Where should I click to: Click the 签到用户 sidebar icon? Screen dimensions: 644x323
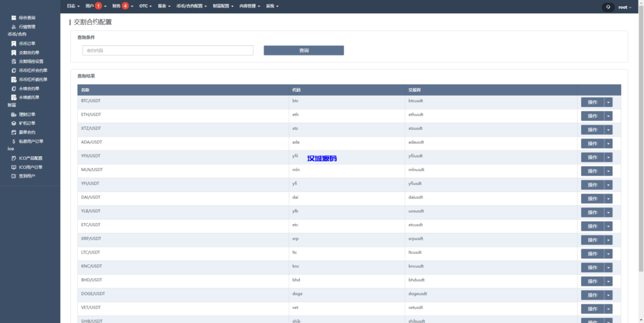pyautogui.click(x=14, y=176)
